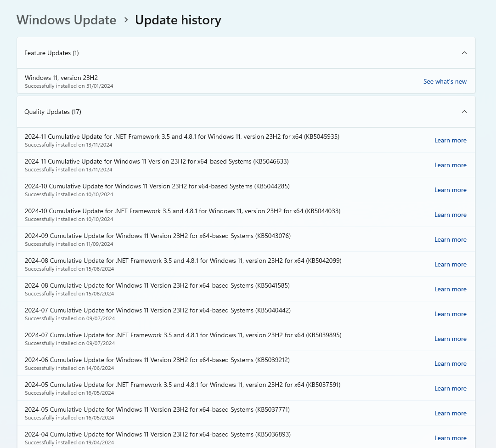The height and width of the screenshot is (448, 496).
Task: Click the 2024-09 Cumulative Update KB5043076 title
Action: pyautogui.click(x=158, y=236)
